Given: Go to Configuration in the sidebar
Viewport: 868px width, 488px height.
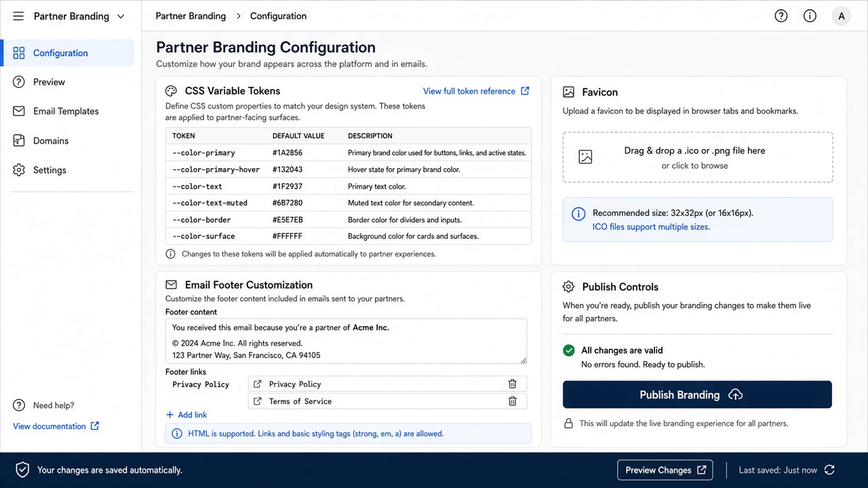Looking at the screenshot, I should click(68, 53).
